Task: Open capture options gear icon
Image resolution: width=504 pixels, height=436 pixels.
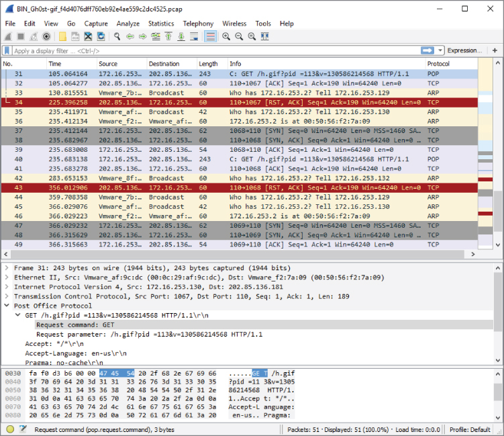Action: tap(46, 36)
